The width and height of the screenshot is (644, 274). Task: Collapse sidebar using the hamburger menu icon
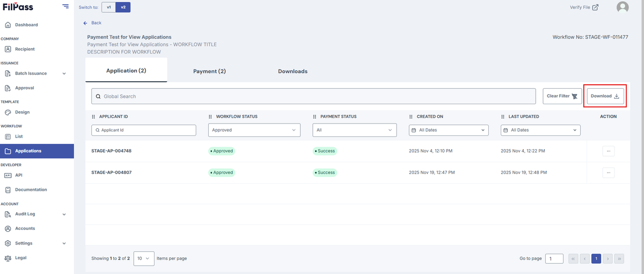coord(65,6)
